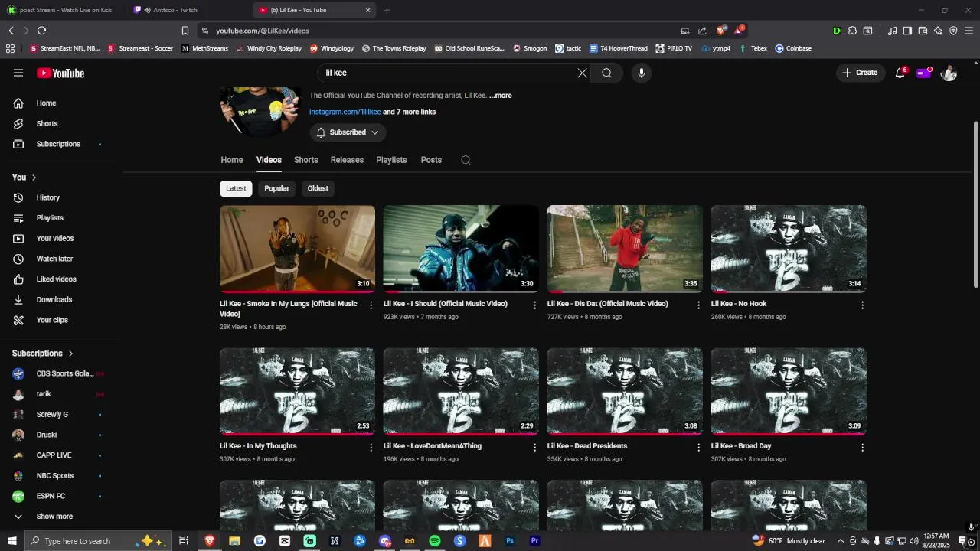The width and height of the screenshot is (980, 551).
Task: Open the 'Lil Kee - I Should' video title
Action: (446, 304)
